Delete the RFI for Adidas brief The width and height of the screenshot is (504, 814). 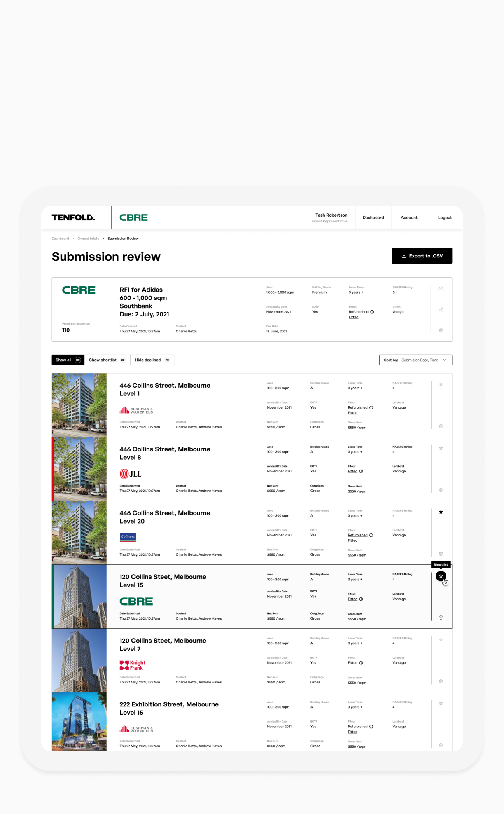441,330
